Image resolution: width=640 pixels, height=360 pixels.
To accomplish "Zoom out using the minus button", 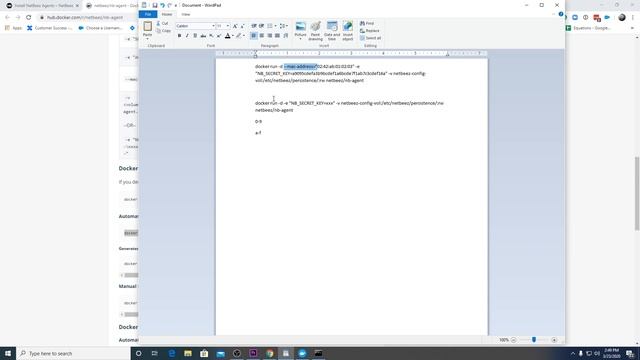I will point(513,340).
